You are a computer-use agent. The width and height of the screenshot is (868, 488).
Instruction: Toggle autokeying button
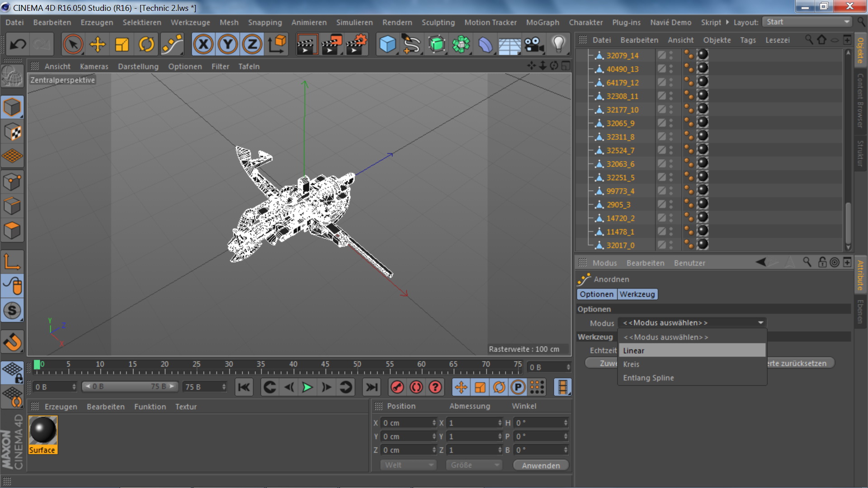[416, 387]
